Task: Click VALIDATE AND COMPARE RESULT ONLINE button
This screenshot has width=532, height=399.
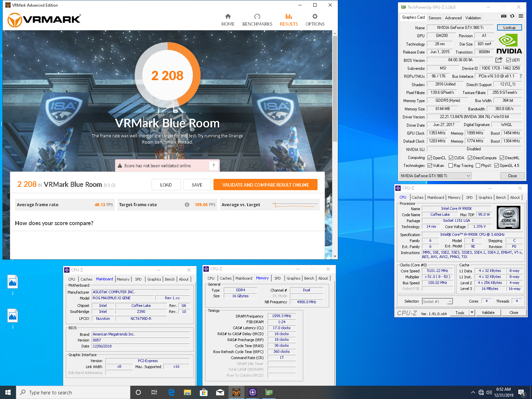Action: 265,185
